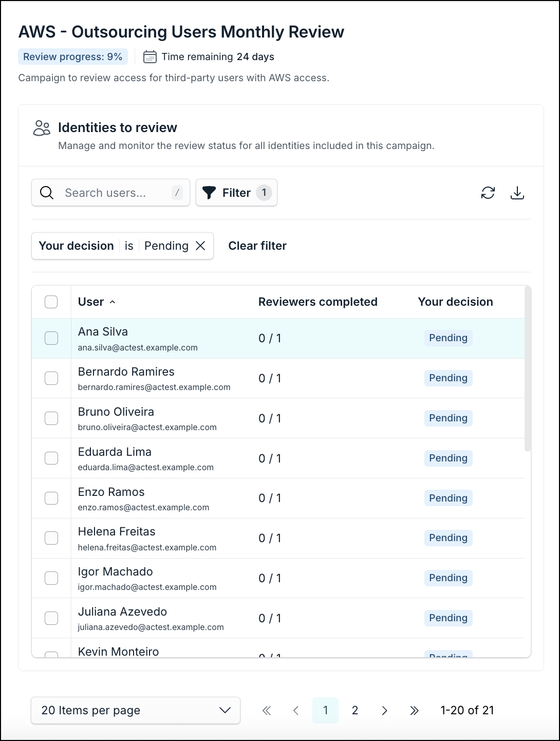
Task: Click the download export icon
Action: (x=517, y=193)
